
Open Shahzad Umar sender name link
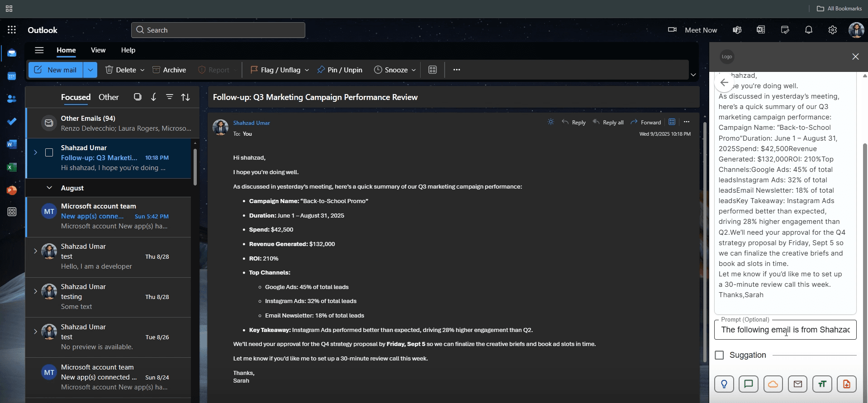[x=251, y=123]
